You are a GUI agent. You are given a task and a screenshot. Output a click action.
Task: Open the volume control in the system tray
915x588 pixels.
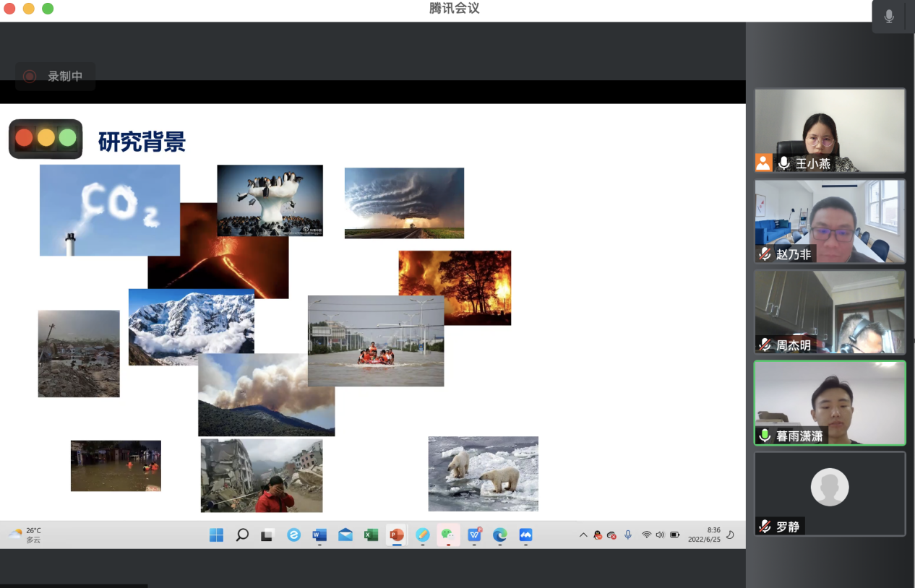pos(661,535)
